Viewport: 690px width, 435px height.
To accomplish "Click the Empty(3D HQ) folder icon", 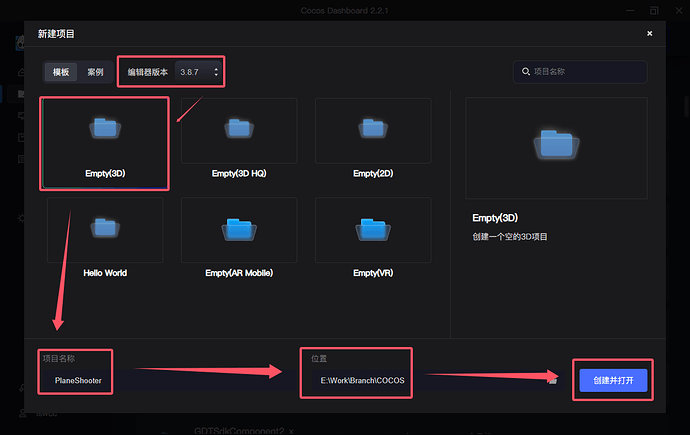I will coord(239,128).
